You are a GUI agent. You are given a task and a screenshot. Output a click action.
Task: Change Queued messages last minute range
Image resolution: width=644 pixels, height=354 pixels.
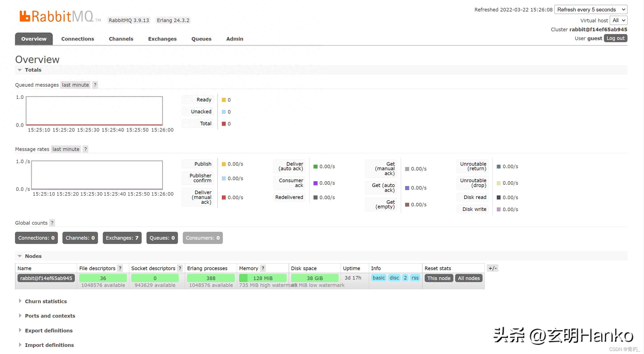[75, 85]
